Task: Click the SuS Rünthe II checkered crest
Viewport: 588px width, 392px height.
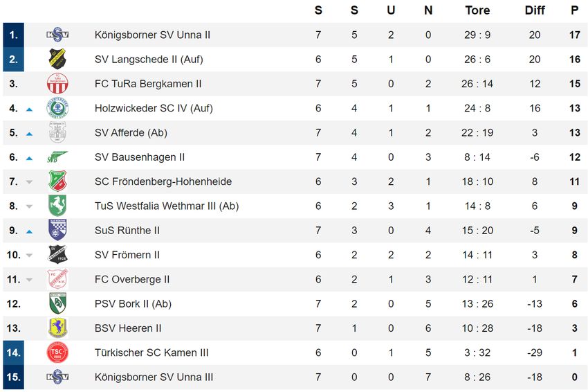Action: [57, 230]
